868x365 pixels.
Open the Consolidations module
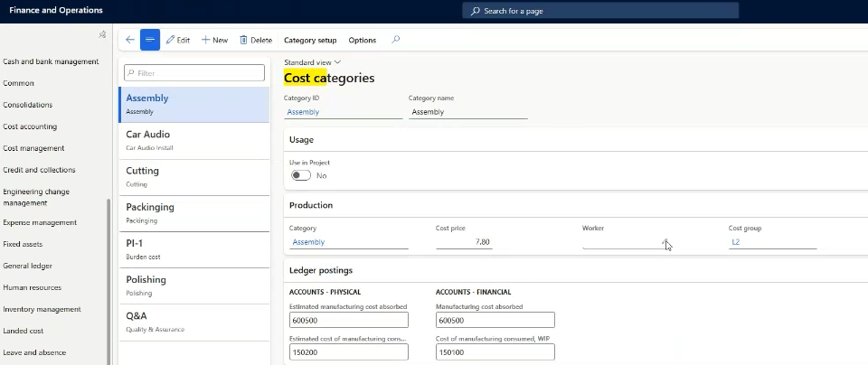tap(28, 105)
